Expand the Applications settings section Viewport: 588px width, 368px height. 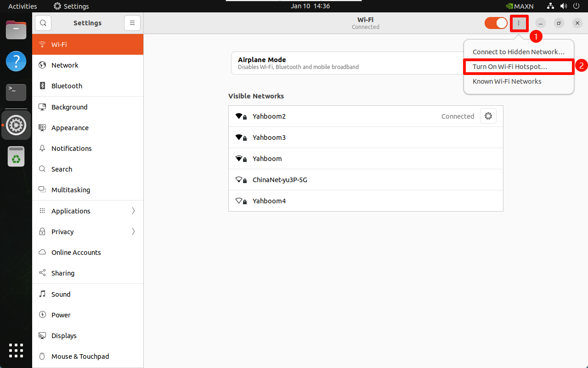[x=88, y=211]
